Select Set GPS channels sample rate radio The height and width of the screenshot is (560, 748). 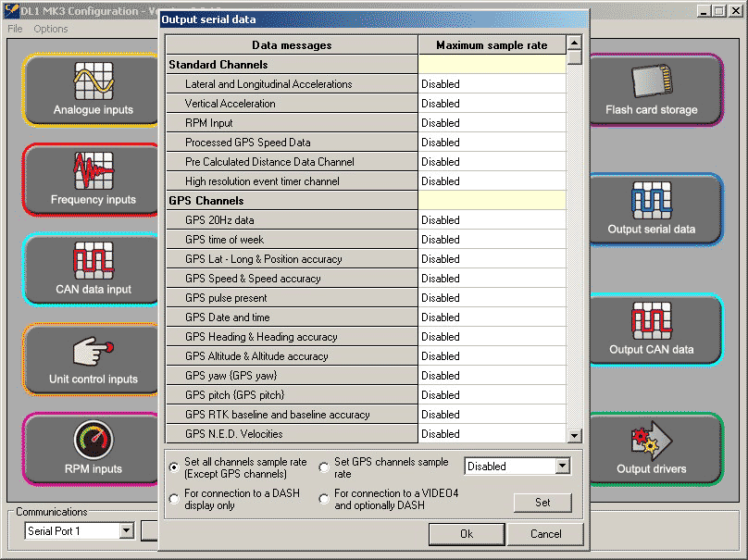click(x=324, y=467)
